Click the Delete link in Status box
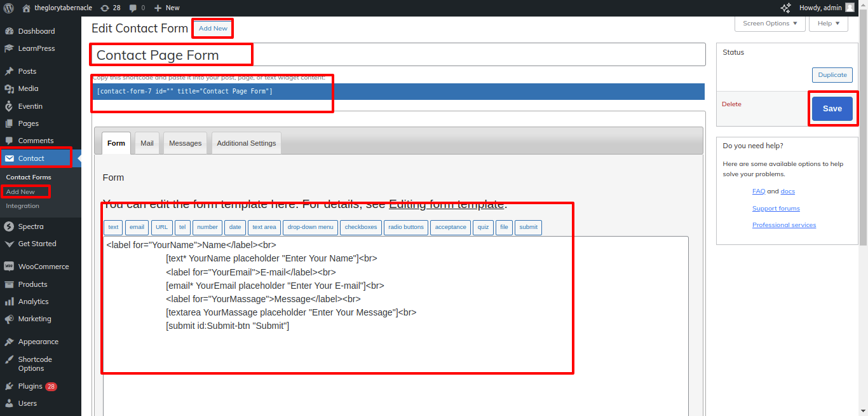 click(x=731, y=104)
